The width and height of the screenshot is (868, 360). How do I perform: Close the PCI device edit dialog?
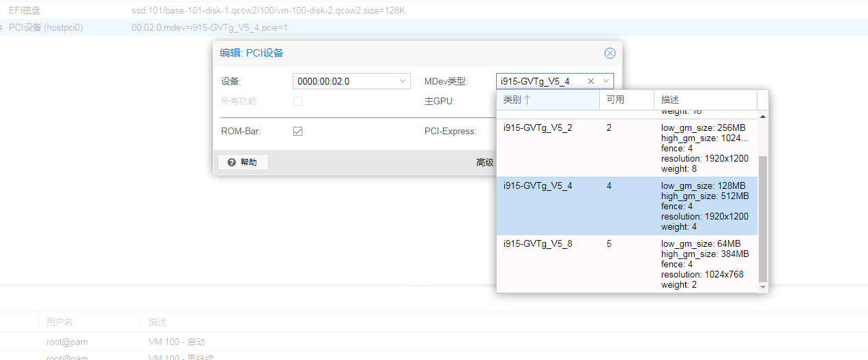click(610, 53)
